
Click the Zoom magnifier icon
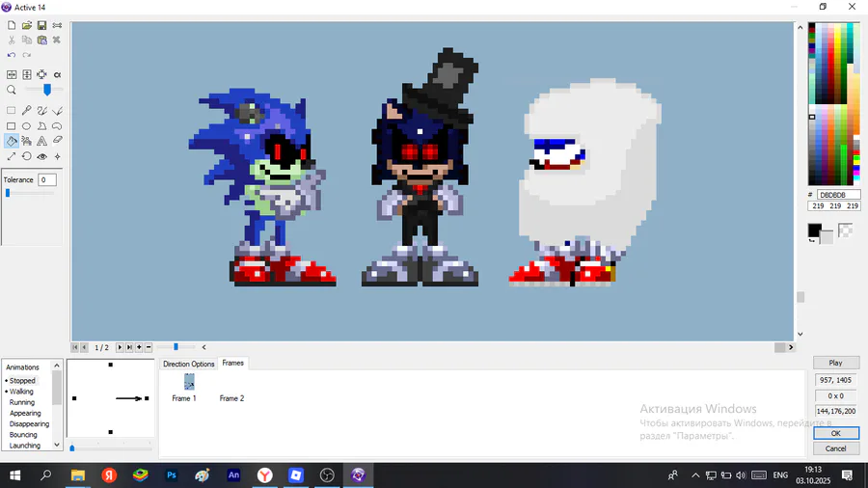point(12,90)
